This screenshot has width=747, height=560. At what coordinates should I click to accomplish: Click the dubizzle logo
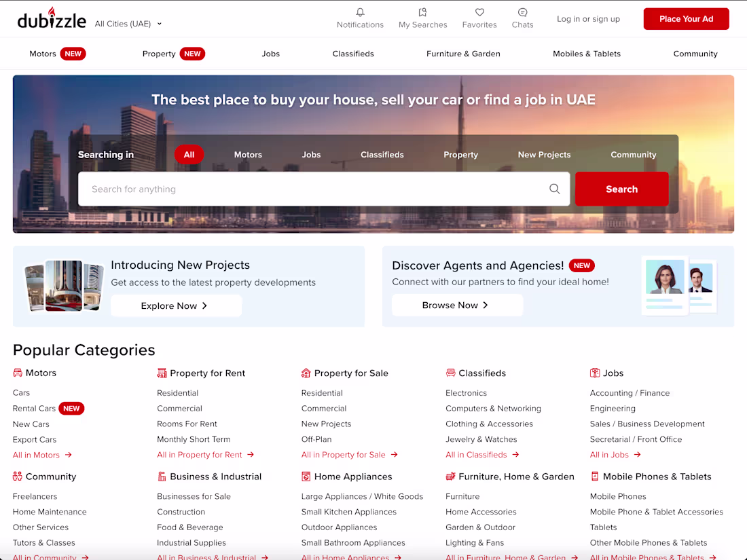52,18
